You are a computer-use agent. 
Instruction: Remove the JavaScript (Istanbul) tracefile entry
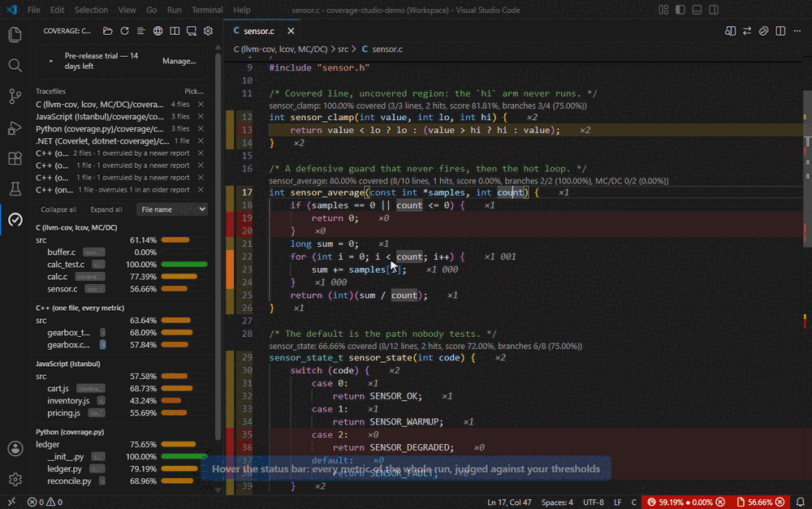point(201,117)
